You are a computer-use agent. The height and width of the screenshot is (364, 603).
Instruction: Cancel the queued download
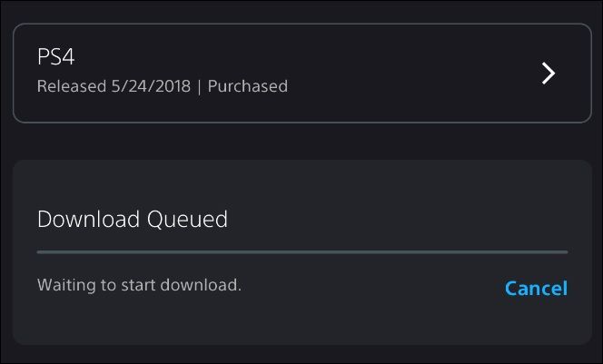click(536, 288)
